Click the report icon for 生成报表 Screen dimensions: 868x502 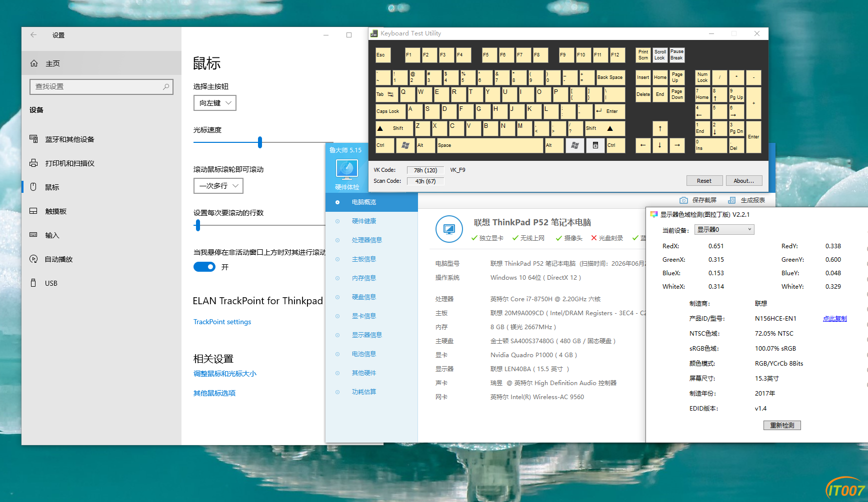pos(731,200)
